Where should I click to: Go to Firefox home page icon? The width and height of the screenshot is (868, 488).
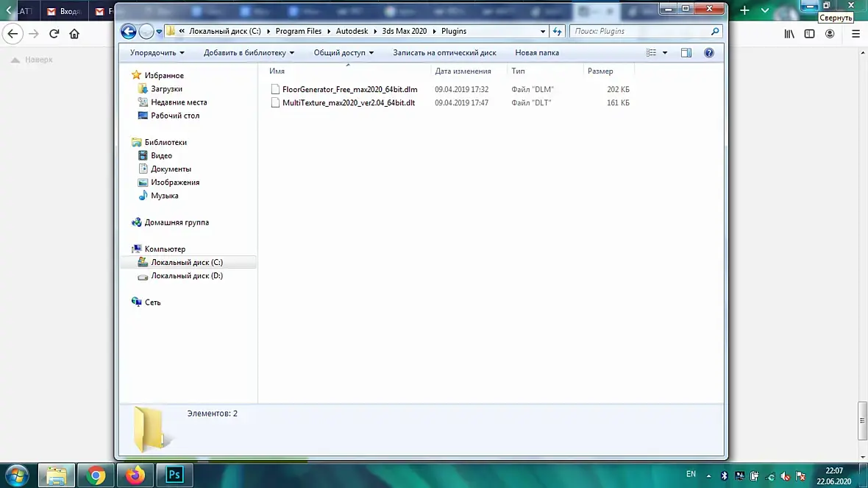(x=74, y=34)
